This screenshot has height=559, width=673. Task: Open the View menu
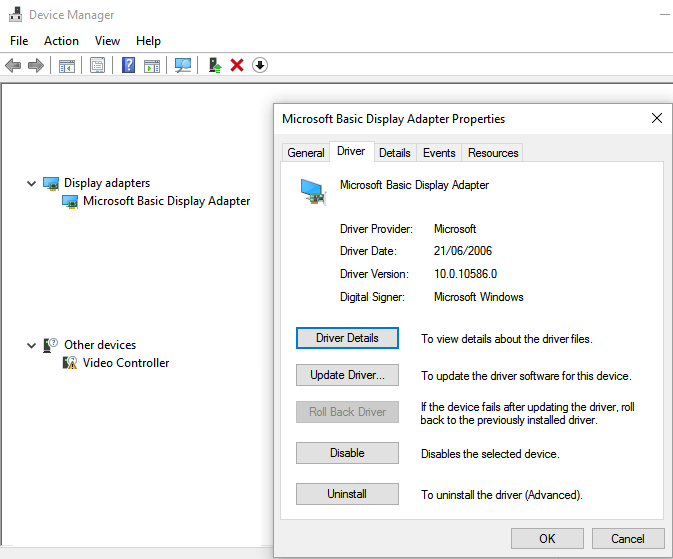[107, 41]
